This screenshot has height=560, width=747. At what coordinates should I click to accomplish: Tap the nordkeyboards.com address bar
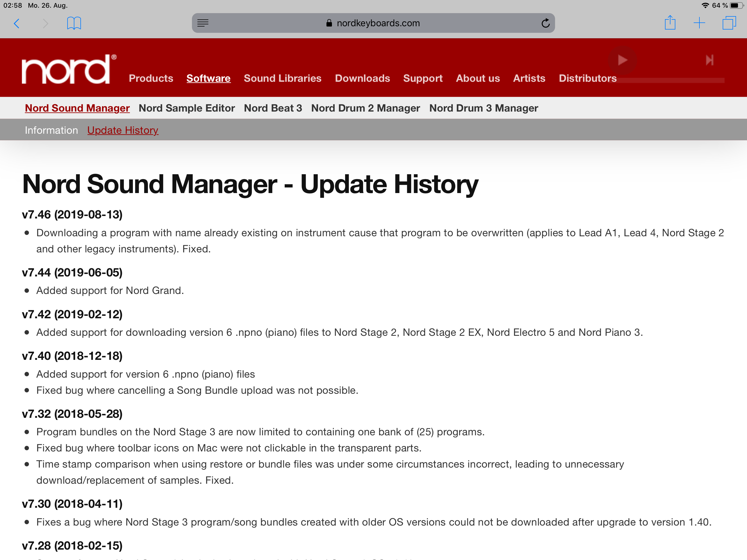tap(373, 23)
